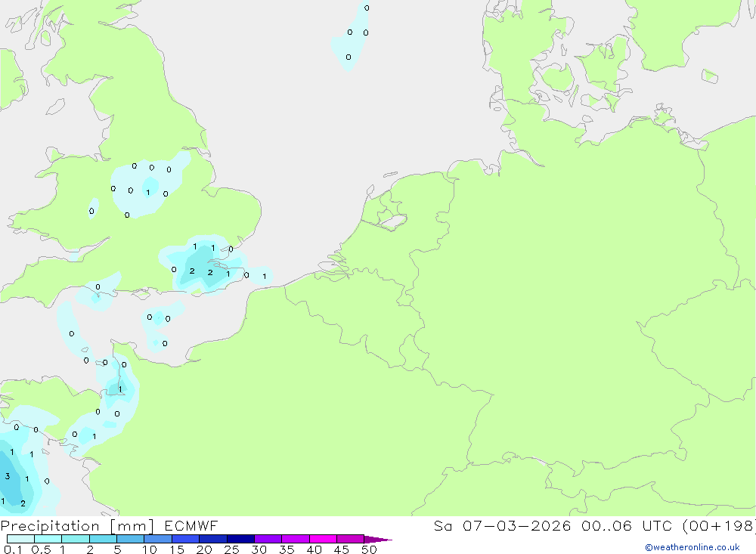Click the 0.5–1 mm legend color box
Screen dimensions: 756x554
[48, 539]
